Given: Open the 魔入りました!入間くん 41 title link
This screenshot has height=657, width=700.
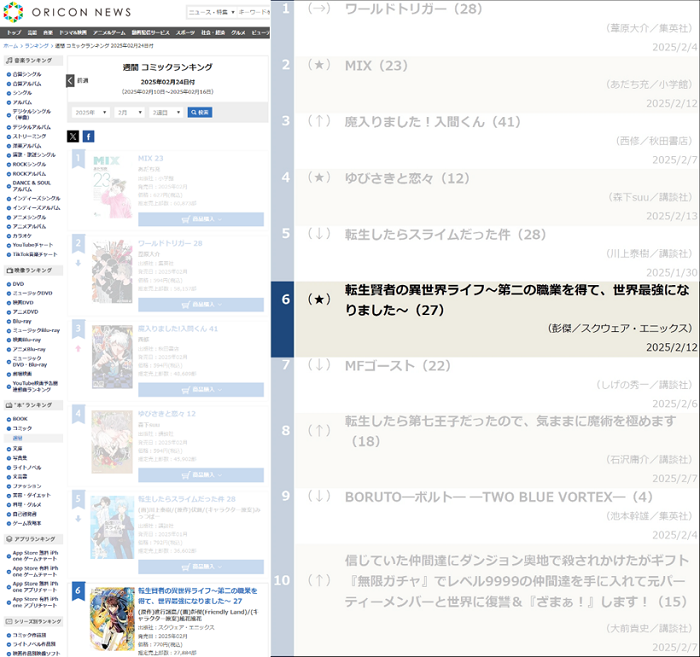Looking at the screenshot, I should pos(178,328).
